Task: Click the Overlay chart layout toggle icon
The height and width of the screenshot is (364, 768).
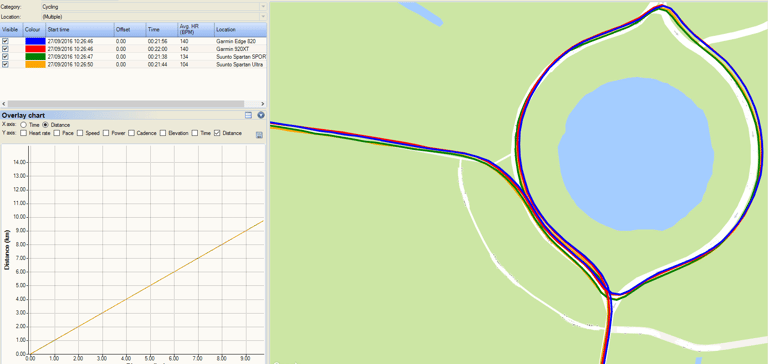Action: point(248,115)
